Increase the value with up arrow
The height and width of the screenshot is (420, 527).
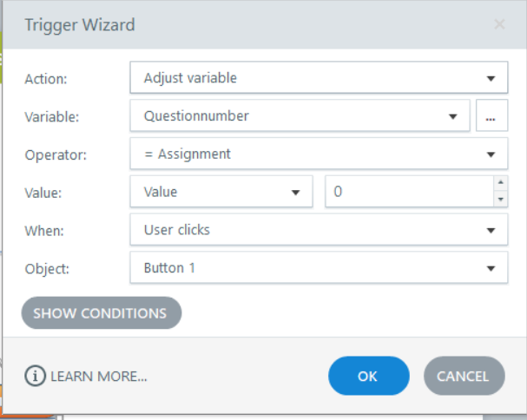[499, 183]
